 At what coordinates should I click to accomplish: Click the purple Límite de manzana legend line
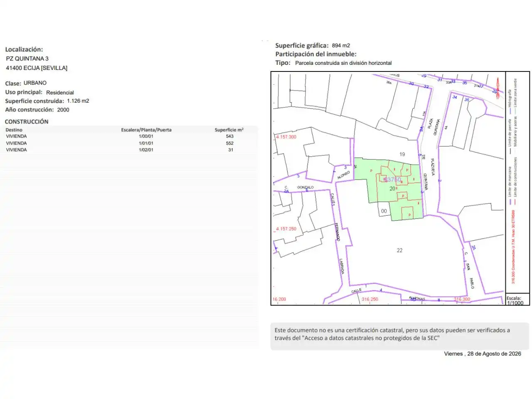pyautogui.click(x=510, y=202)
